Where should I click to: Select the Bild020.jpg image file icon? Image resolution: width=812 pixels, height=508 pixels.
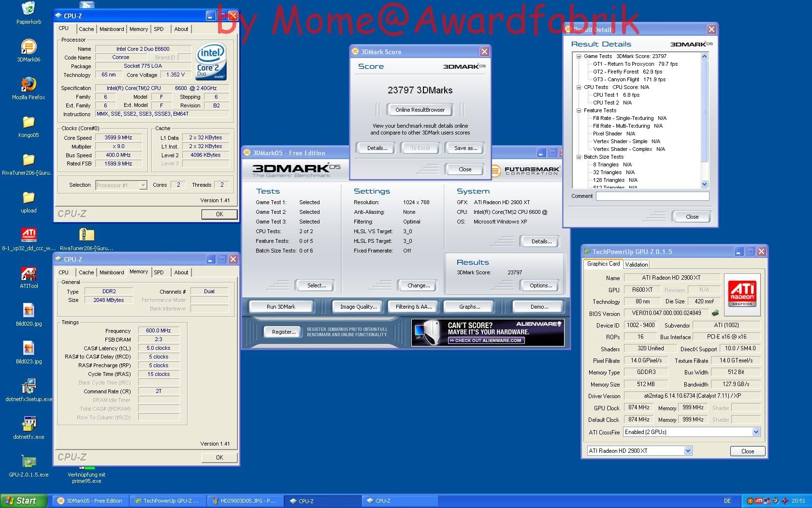point(29,311)
